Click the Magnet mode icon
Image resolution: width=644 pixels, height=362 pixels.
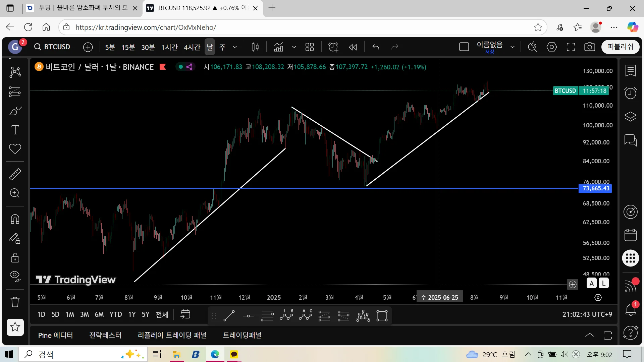click(15, 219)
